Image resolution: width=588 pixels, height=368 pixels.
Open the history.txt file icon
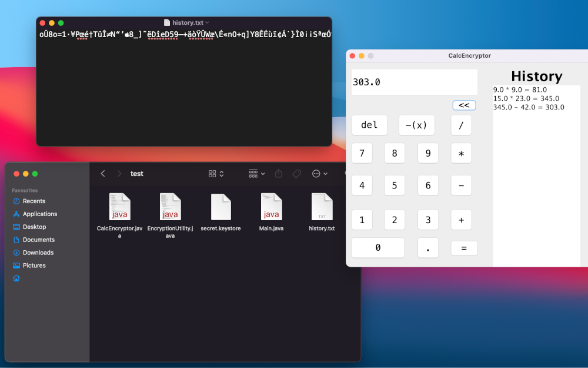pyautogui.click(x=321, y=207)
